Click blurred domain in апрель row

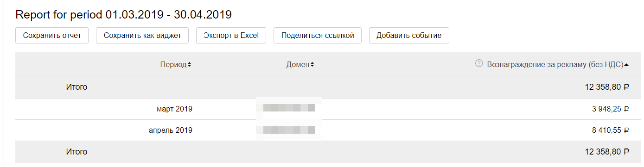289,130
